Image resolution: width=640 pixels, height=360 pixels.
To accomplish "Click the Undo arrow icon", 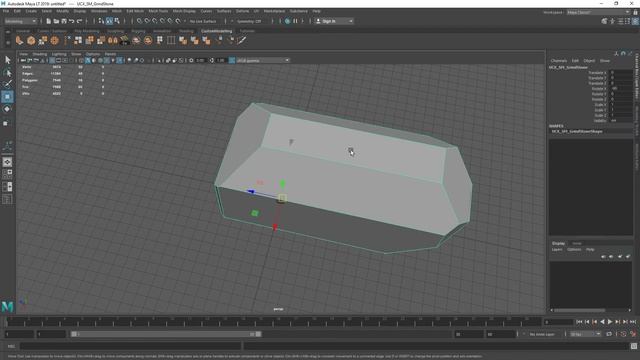I will coord(71,21).
